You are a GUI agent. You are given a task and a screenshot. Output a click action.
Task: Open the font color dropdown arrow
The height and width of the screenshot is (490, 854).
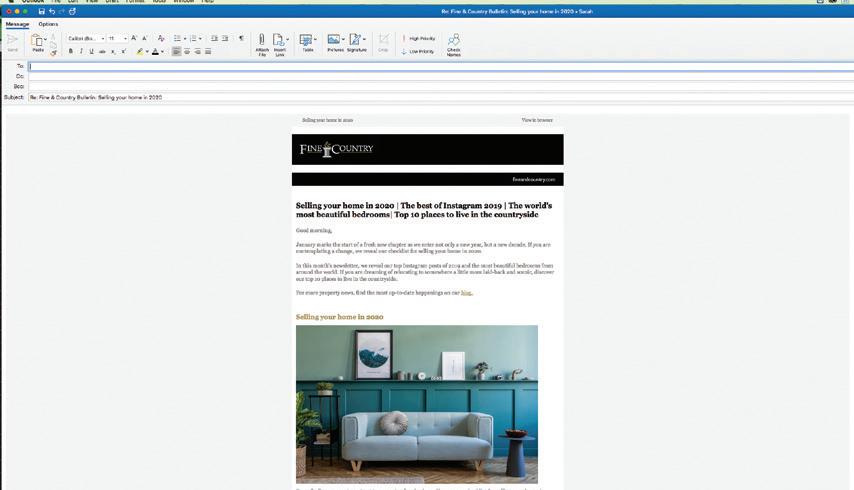pos(162,52)
